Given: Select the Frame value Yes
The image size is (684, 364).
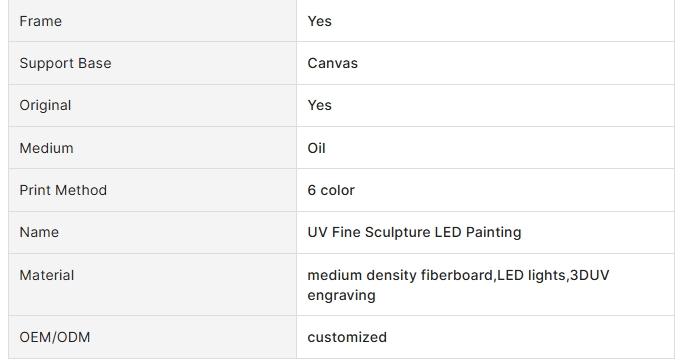Looking at the screenshot, I should (319, 21).
